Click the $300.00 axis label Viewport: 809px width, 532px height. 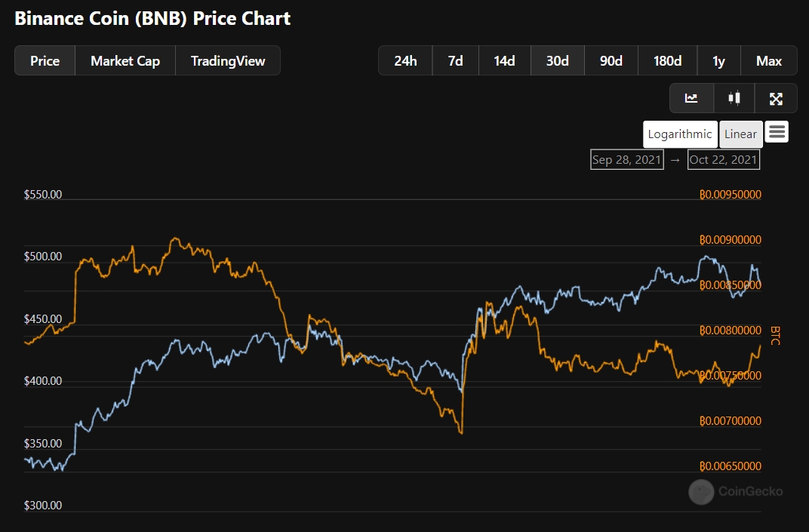[43, 505]
